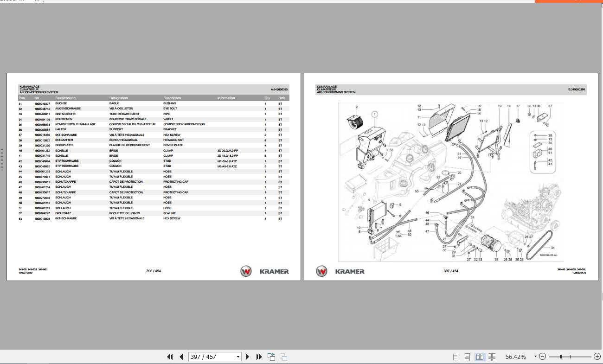Go back to the previous view
This screenshot has height=364, width=603.
coord(271,357)
